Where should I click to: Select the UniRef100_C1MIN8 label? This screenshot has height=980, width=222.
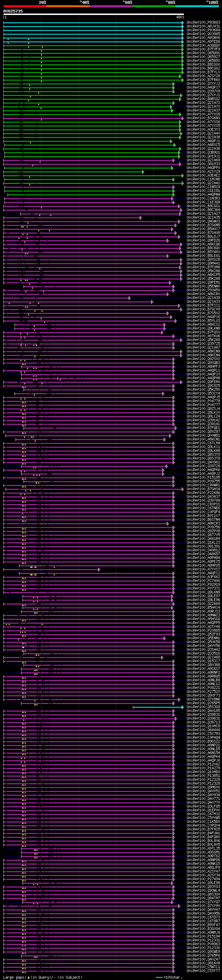[x=203, y=179]
